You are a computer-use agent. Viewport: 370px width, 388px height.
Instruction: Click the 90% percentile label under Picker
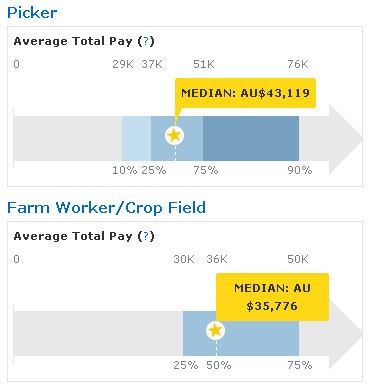(300, 170)
